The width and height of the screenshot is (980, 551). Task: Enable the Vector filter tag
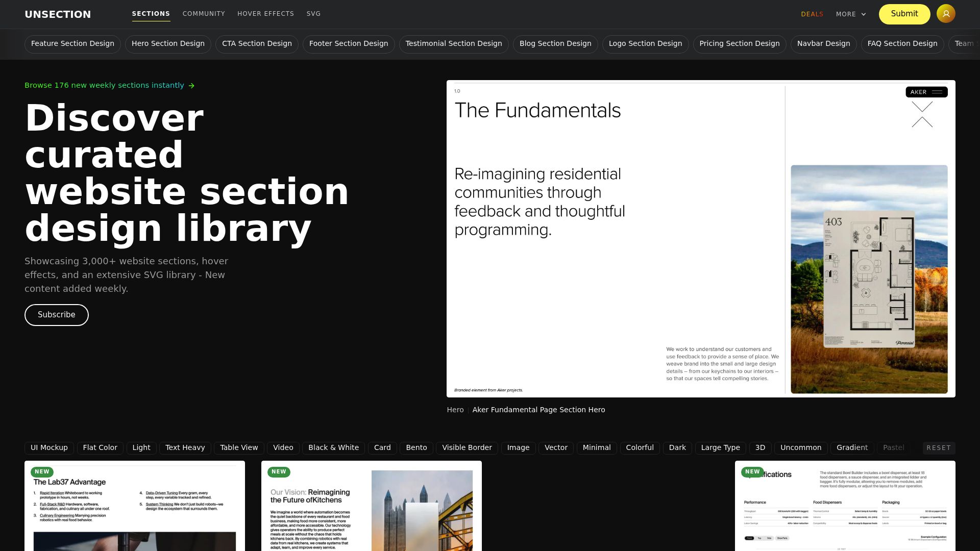[556, 448]
